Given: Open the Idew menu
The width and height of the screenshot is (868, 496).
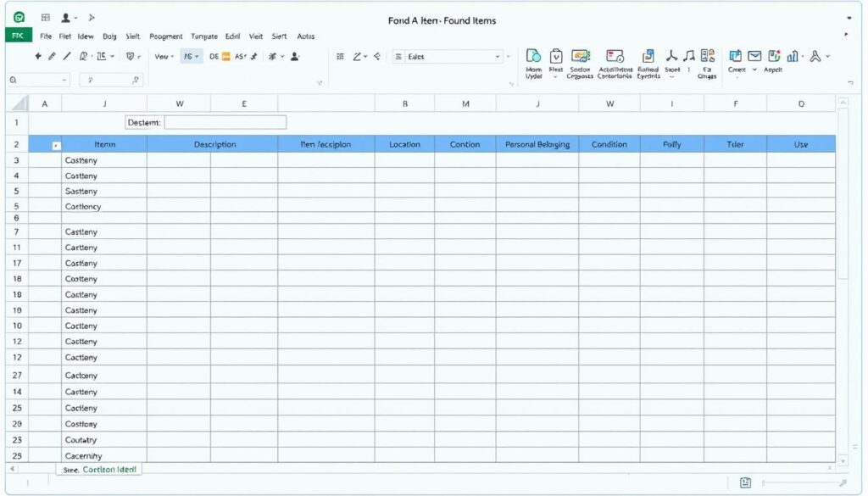Looking at the screenshot, I should click(86, 36).
